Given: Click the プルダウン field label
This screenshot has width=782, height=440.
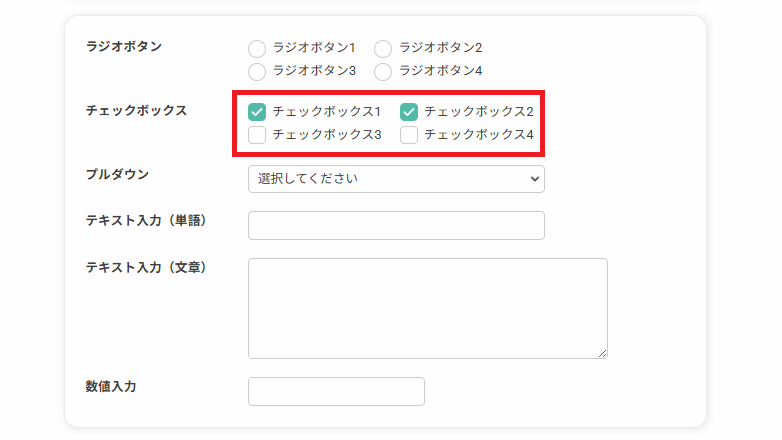Looking at the screenshot, I should click(x=117, y=175).
